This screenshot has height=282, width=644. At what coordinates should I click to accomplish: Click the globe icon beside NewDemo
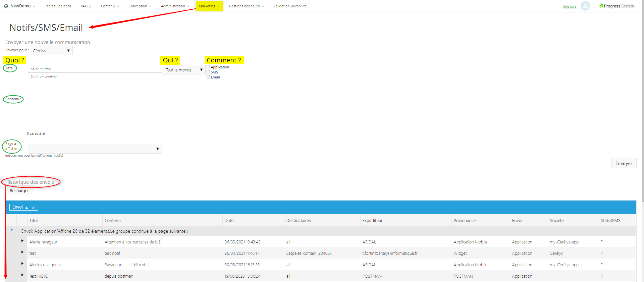click(6, 6)
